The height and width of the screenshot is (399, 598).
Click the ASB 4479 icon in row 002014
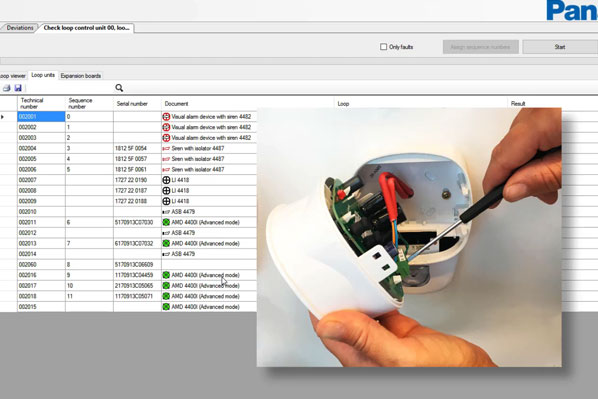(166, 254)
